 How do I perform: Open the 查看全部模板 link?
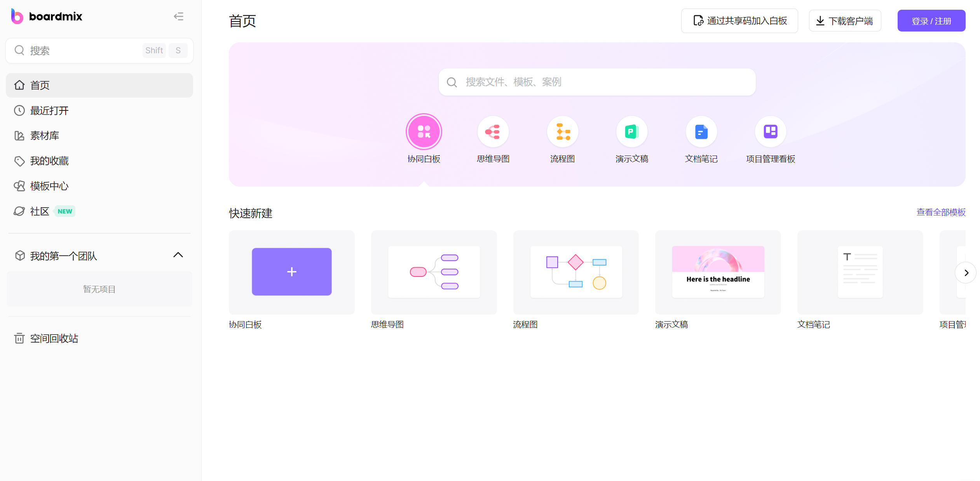[941, 212]
